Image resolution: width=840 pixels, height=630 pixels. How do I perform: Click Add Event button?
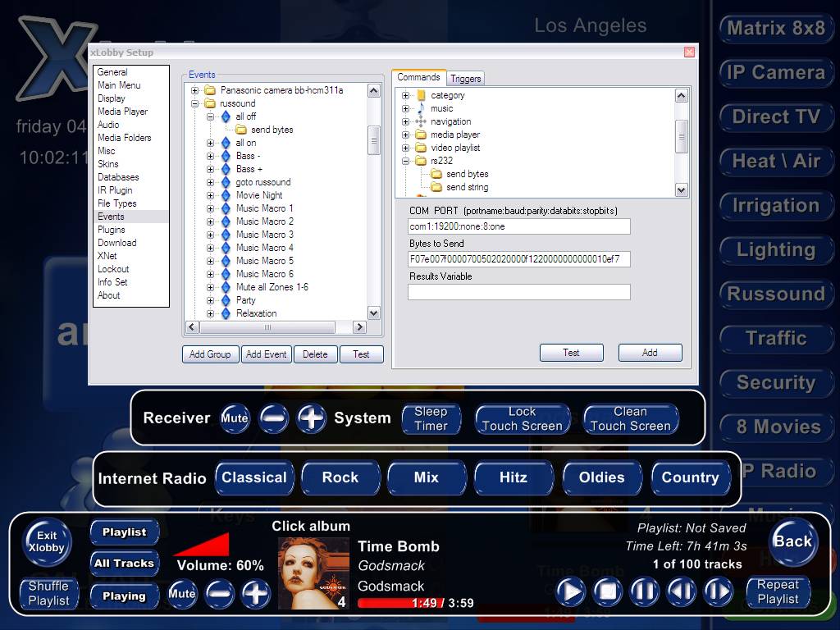coord(267,354)
